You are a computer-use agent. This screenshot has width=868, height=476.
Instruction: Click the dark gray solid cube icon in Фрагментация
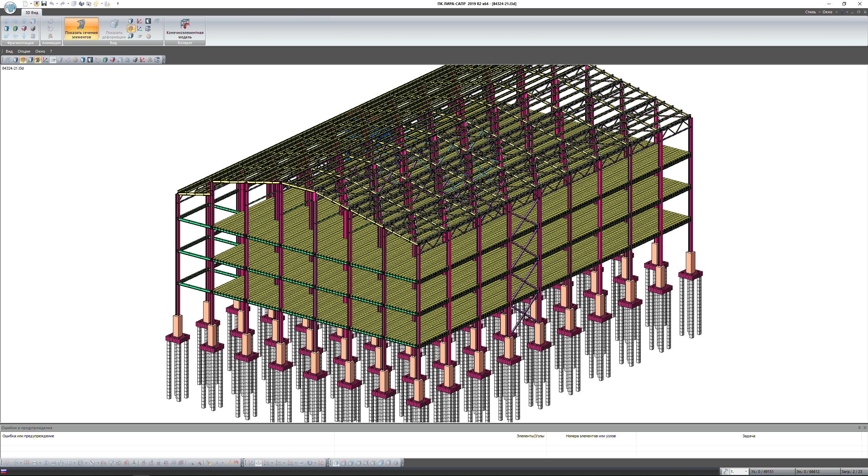tap(33, 29)
